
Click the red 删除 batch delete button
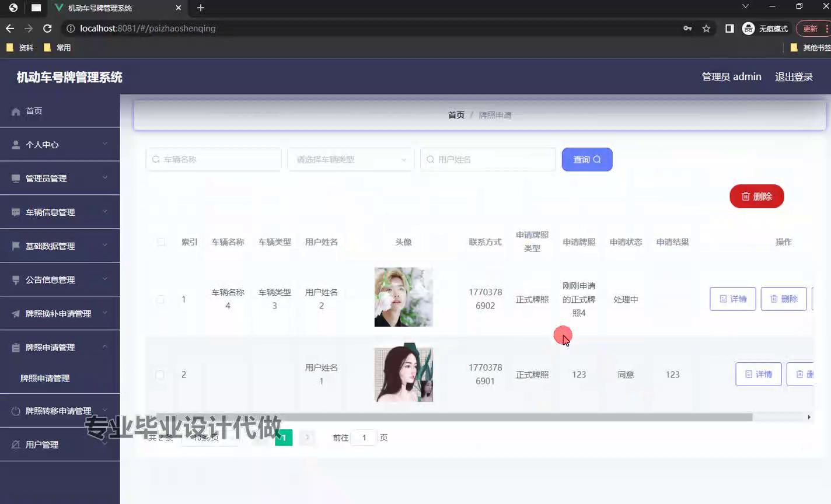tap(757, 197)
